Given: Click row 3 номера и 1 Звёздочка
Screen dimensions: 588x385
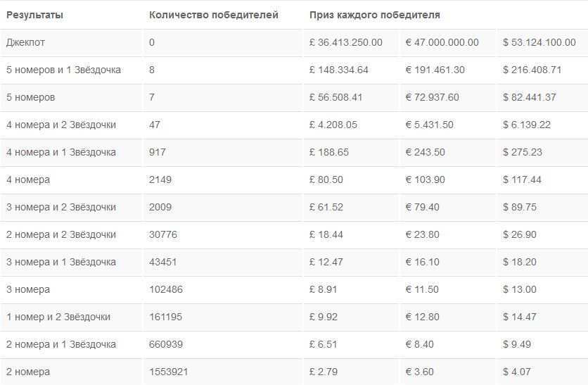Looking at the screenshot, I should point(294,263).
